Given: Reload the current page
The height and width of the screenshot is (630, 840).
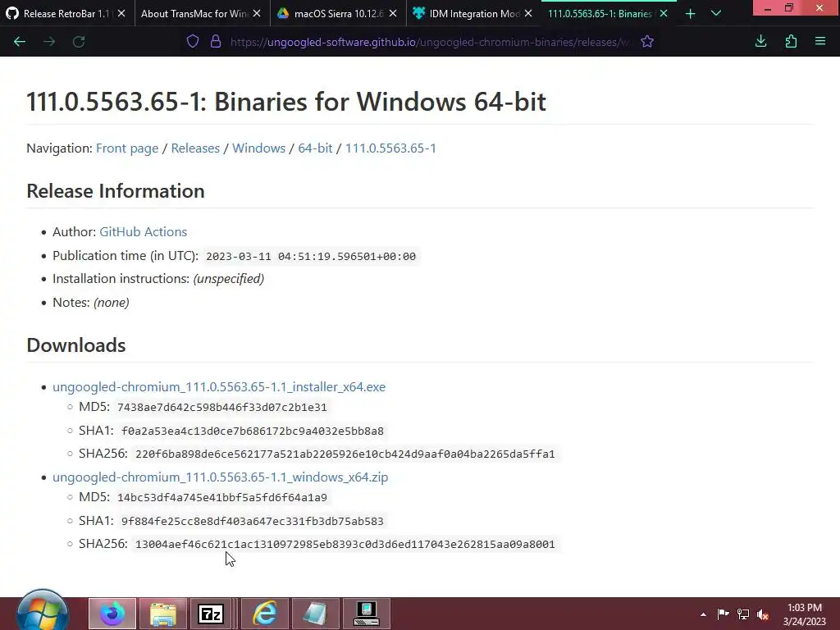Looking at the screenshot, I should [x=79, y=42].
